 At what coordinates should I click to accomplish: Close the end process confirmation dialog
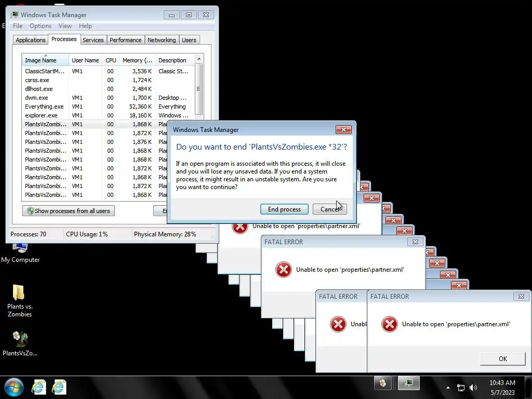tap(343, 129)
